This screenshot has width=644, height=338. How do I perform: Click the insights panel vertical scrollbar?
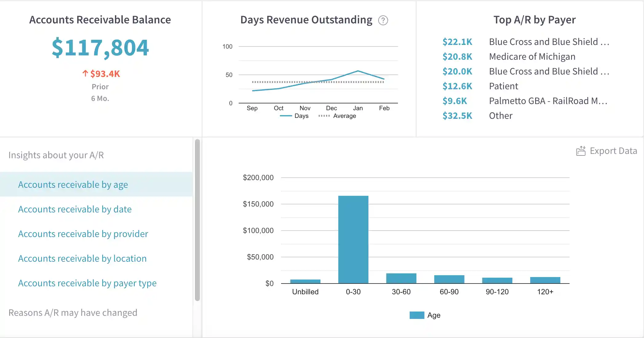pyautogui.click(x=197, y=220)
